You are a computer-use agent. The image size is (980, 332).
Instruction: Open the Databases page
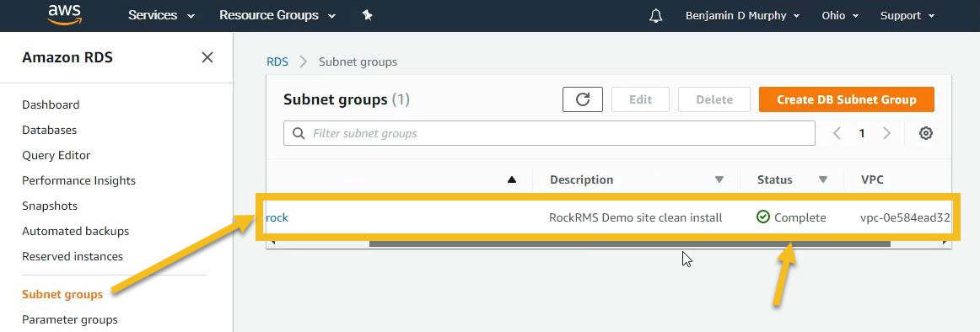point(50,130)
